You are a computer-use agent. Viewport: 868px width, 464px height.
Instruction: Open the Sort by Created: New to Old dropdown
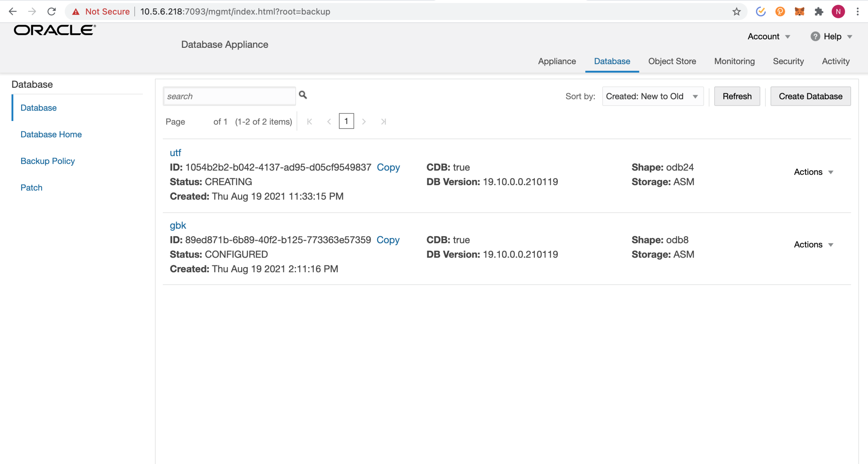[653, 96]
